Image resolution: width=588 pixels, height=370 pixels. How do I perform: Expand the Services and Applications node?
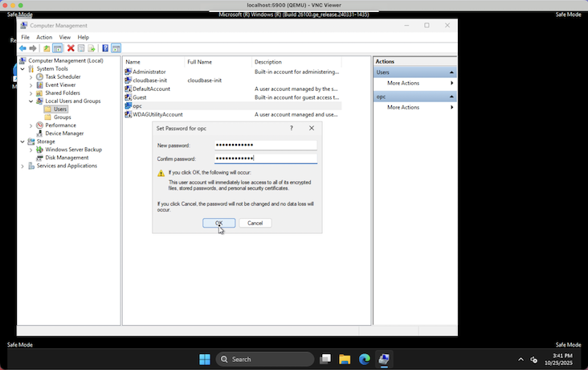point(22,166)
